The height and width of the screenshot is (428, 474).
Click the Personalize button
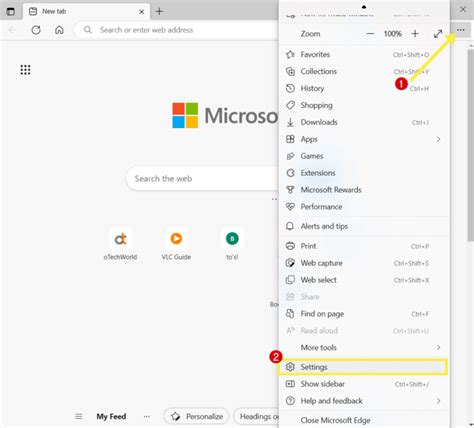pyautogui.click(x=196, y=416)
